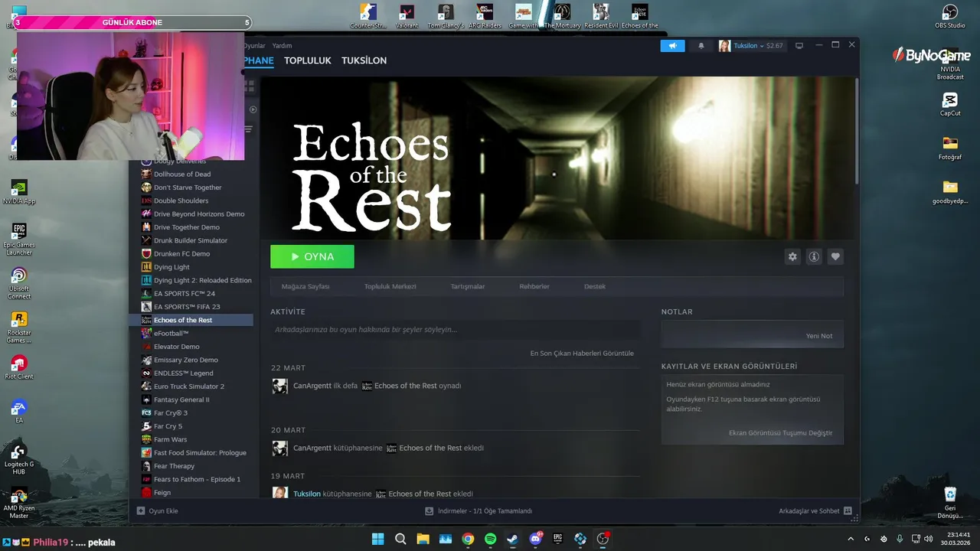
Task: Show hidden system tray icons chevron
Action: click(850, 539)
